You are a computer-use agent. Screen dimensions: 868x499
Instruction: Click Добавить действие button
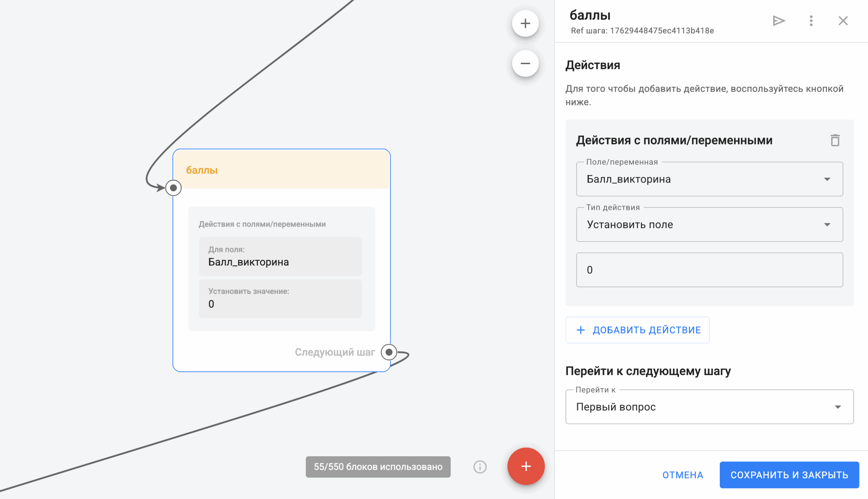[637, 330]
